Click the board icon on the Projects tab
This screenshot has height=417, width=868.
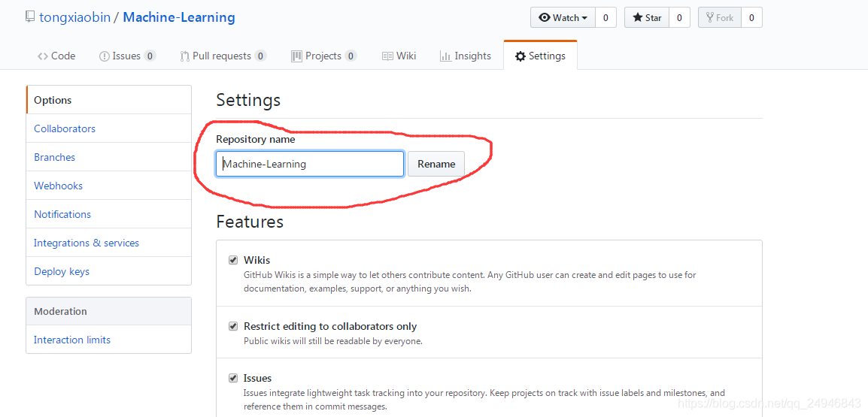coord(296,56)
